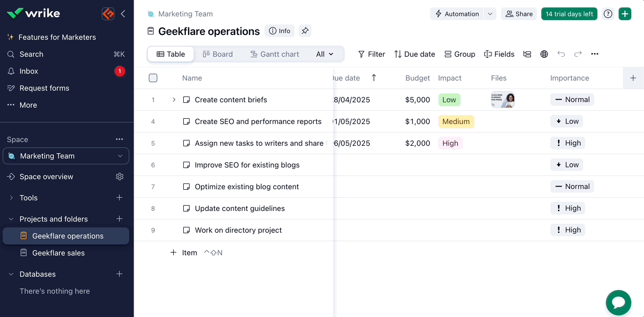
Task: Change High importance on Work on directory project
Action: pos(568,230)
